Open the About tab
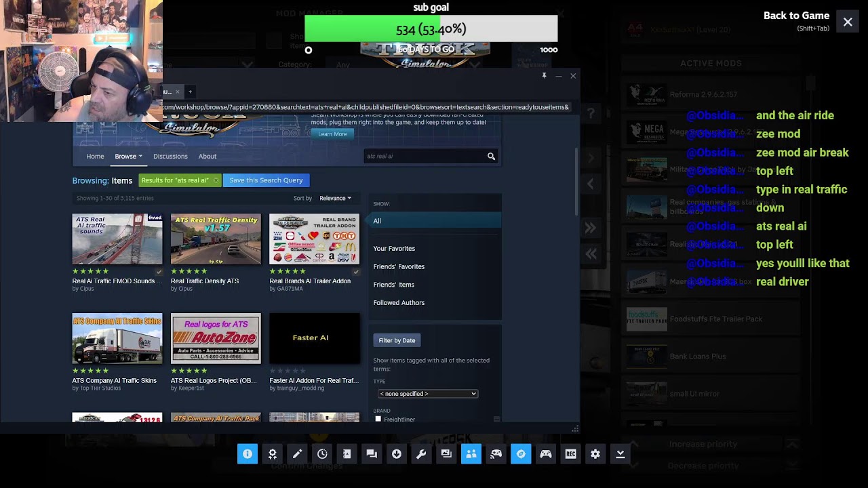This screenshot has width=868, height=488. [208, 157]
